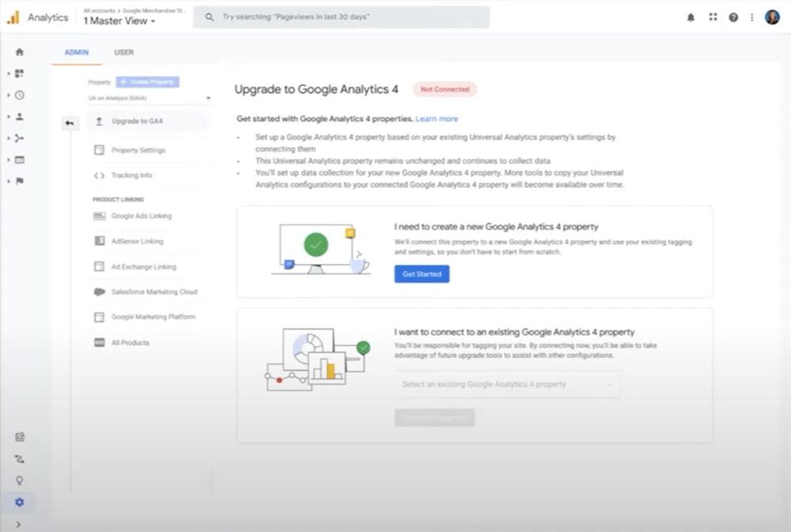The width and height of the screenshot is (791, 532).
Task: Open the Behavior icon in sidebar
Action: tap(19, 160)
